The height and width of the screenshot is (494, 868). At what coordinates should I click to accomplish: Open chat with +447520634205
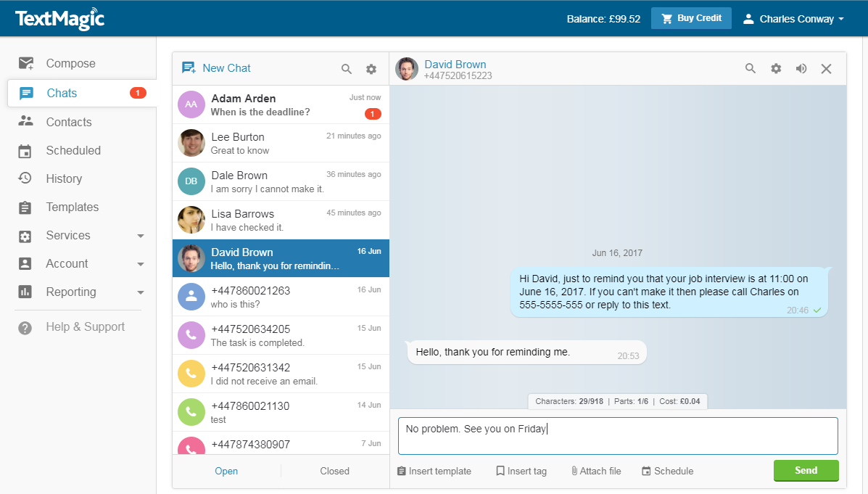281,335
